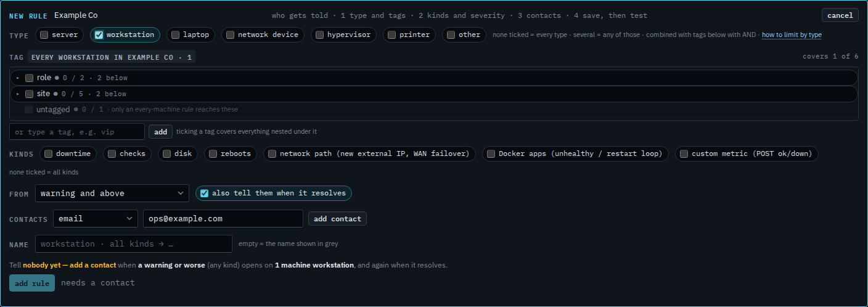Tick the network device type checkbox
The image size is (868, 307).
[x=230, y=35]
